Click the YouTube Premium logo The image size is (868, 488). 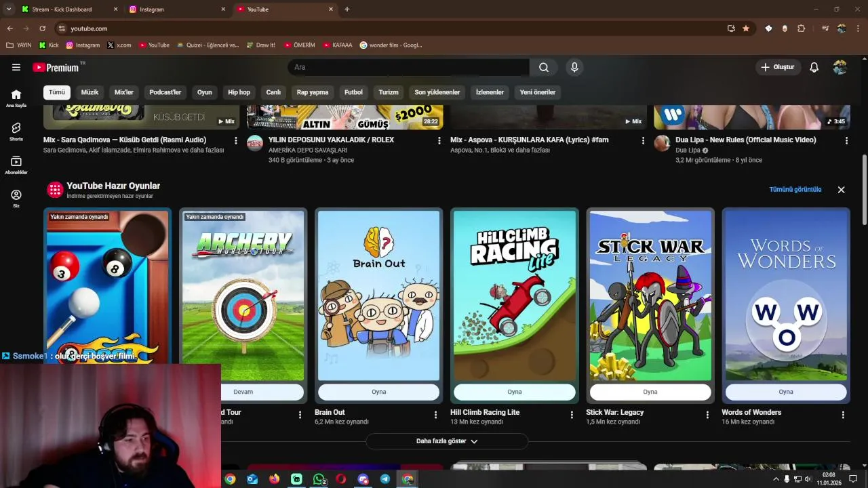pos(56,67)
